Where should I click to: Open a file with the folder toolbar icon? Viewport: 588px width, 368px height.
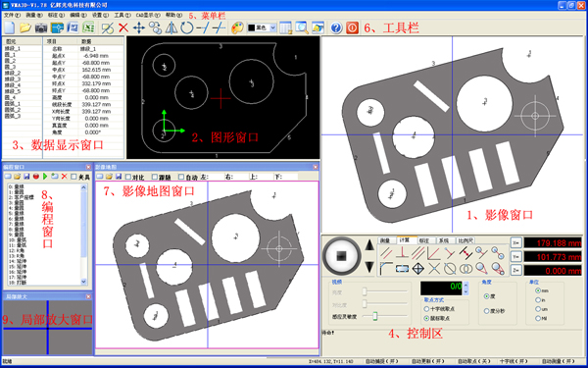click(25, 27)
